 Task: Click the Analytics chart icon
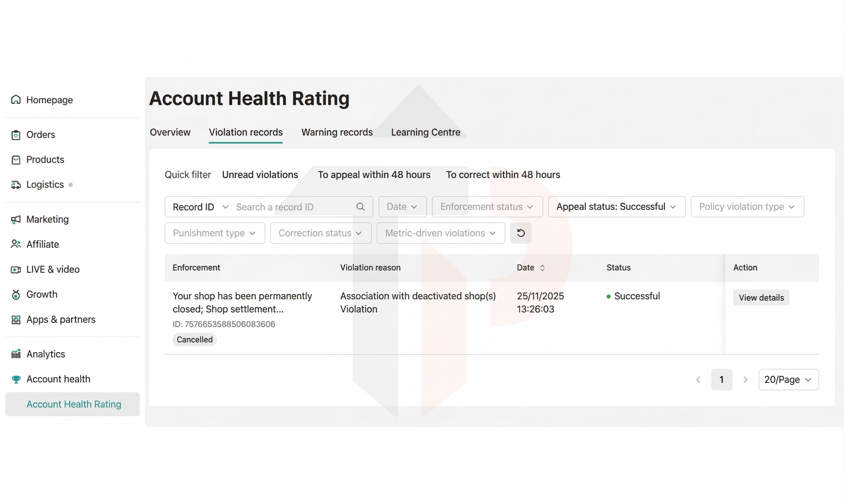click(x=16, y=354)
